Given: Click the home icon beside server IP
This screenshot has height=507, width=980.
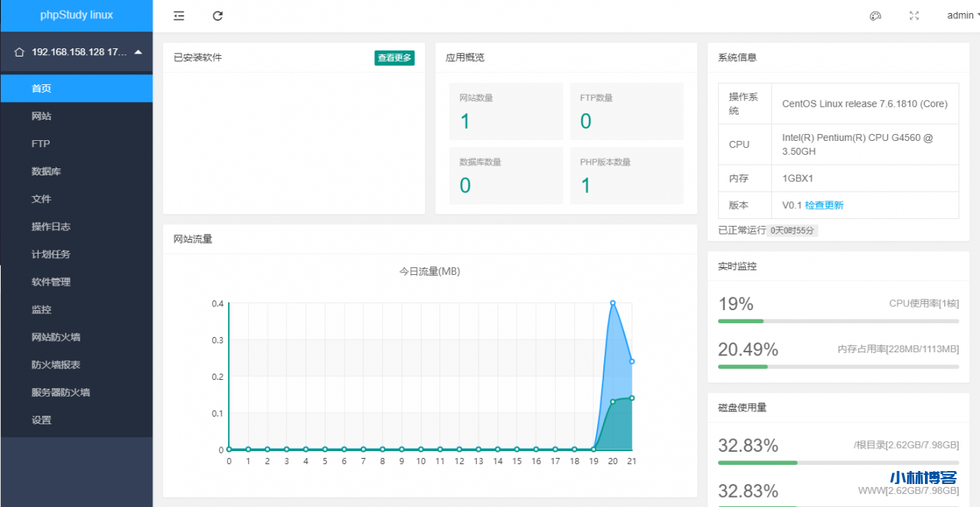Looking at the screenshot, I should click(20, 53).
